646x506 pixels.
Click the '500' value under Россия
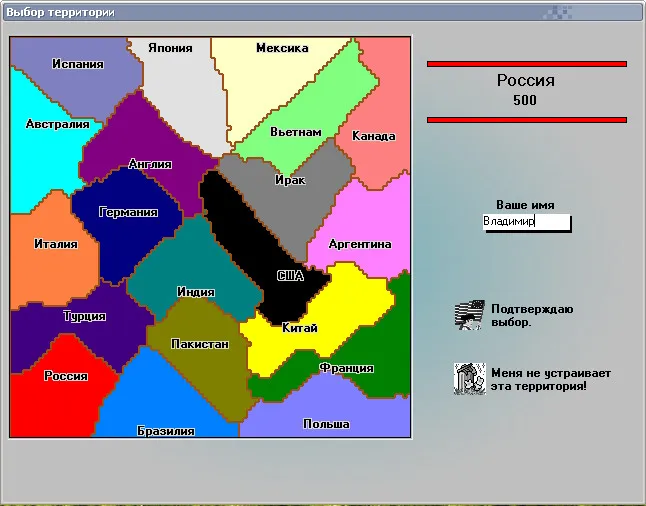pos(525,100)
